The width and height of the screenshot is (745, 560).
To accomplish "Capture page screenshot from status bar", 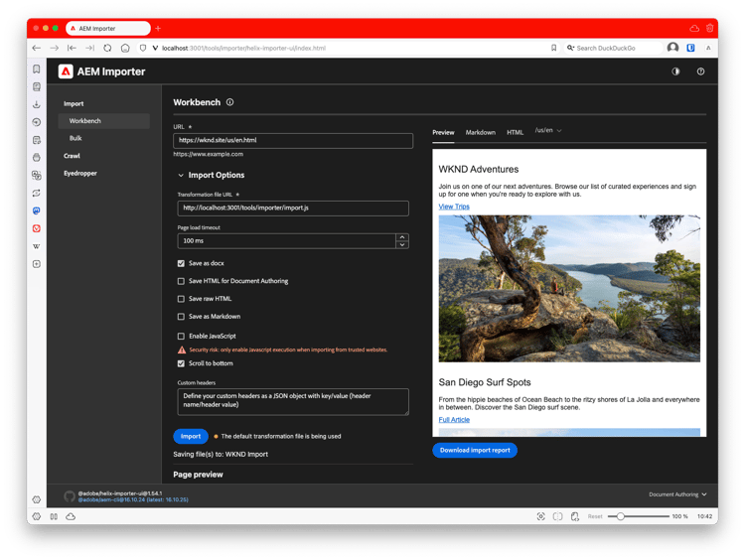I will pos(540,516).
